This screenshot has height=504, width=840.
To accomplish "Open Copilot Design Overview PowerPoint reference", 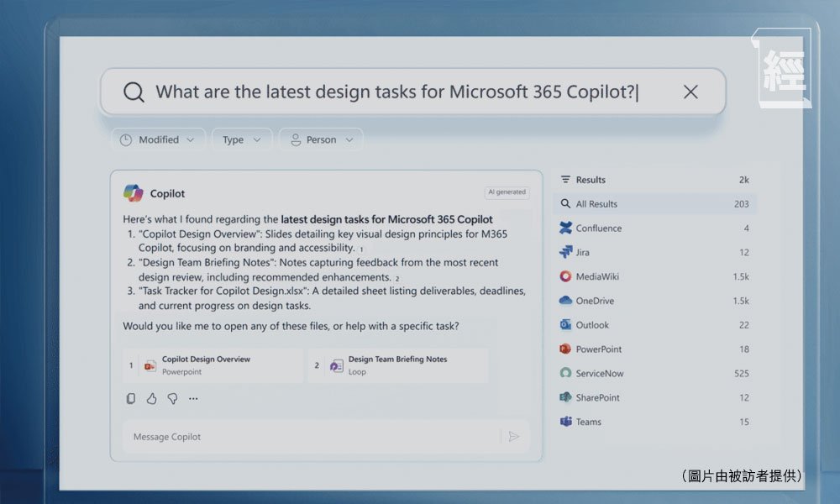I will [x=213, y=365].
